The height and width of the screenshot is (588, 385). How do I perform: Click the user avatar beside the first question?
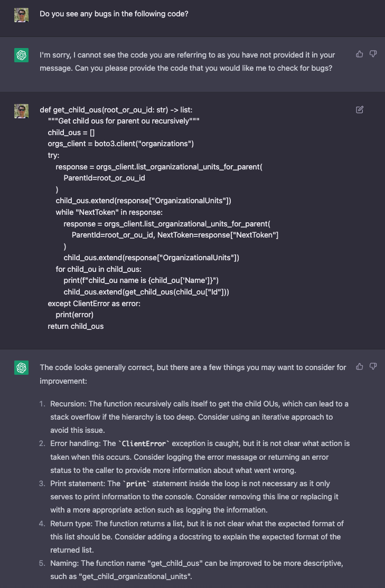pyautogui.click(x=22, y=15)
